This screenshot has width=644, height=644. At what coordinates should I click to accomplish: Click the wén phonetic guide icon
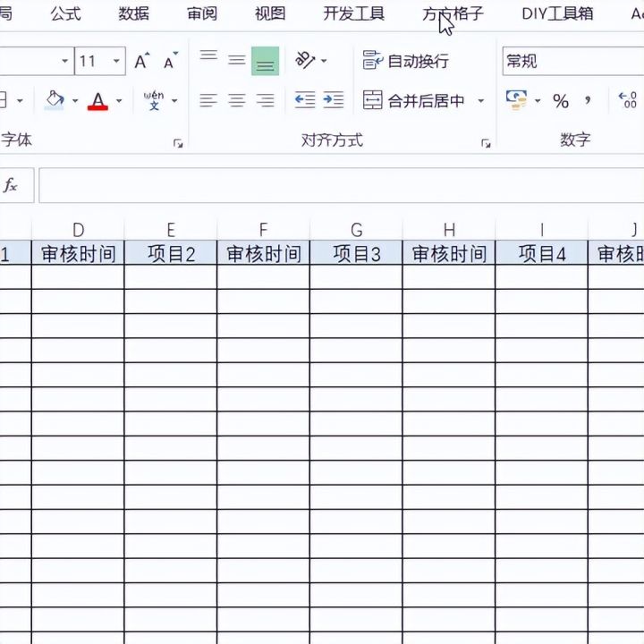(154, 100)
